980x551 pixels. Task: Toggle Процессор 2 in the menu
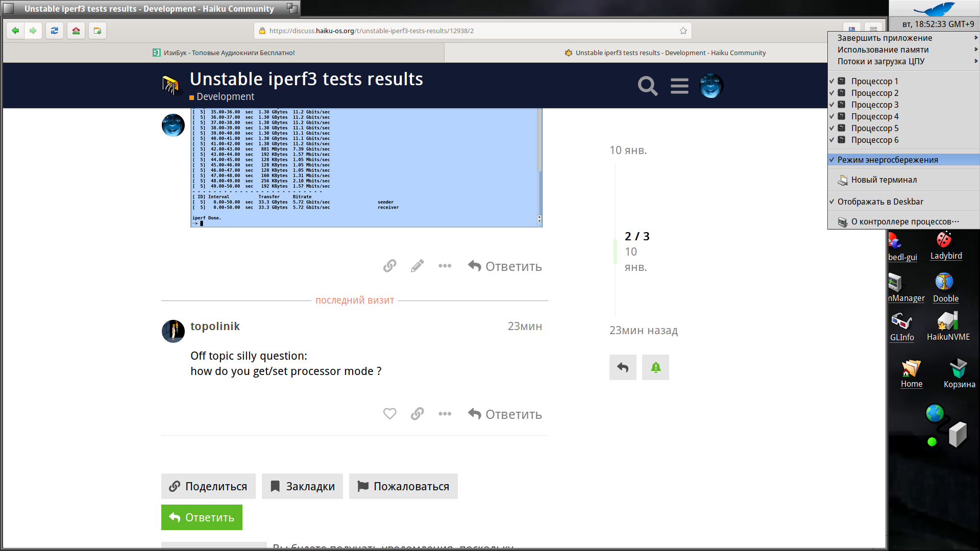(x=903, y=93)
